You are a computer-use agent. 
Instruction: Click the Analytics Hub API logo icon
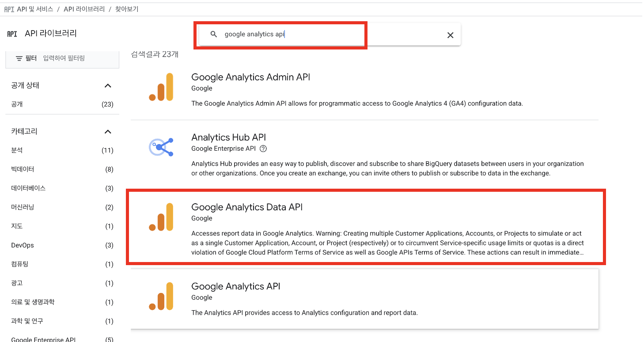click(161, 147)
